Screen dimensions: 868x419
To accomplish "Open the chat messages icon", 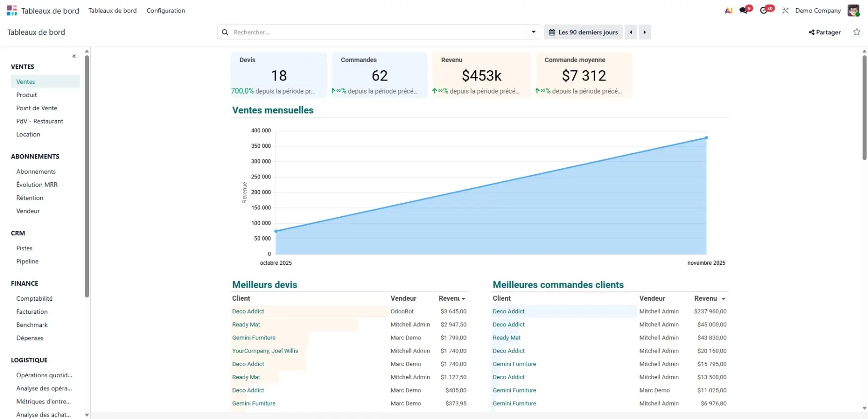I will pos(744,10).
